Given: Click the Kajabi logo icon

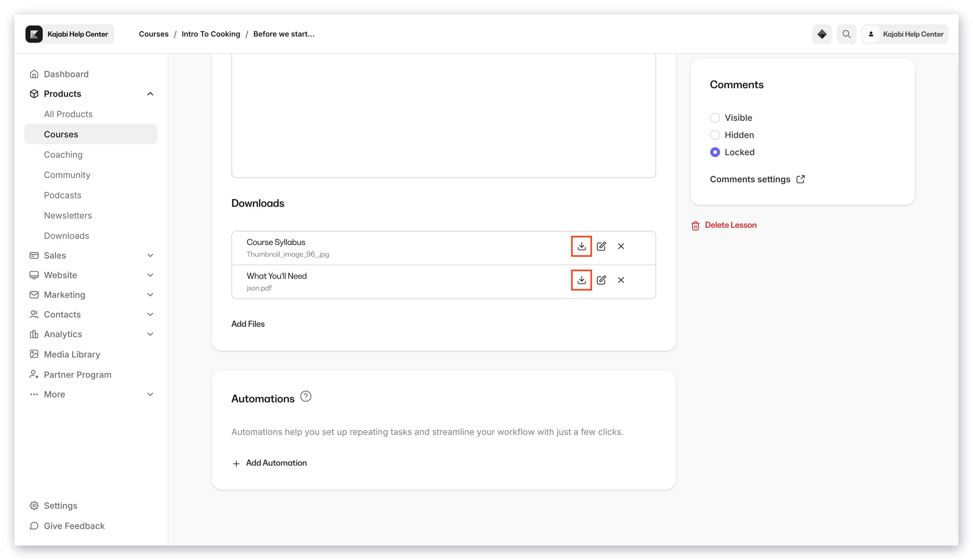Looking at the screenshot, I should click(x=34, y=34).
